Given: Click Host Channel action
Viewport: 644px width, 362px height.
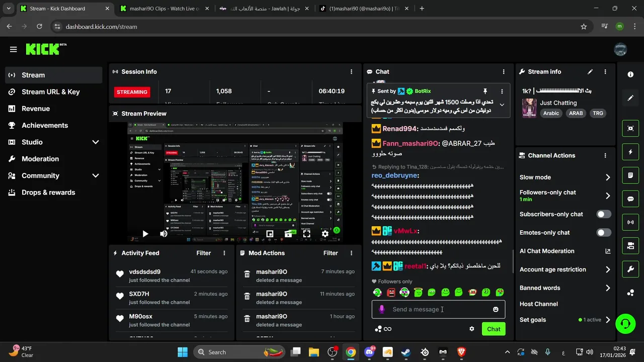Looking at the screenshot, I should (x=539, y=304).
